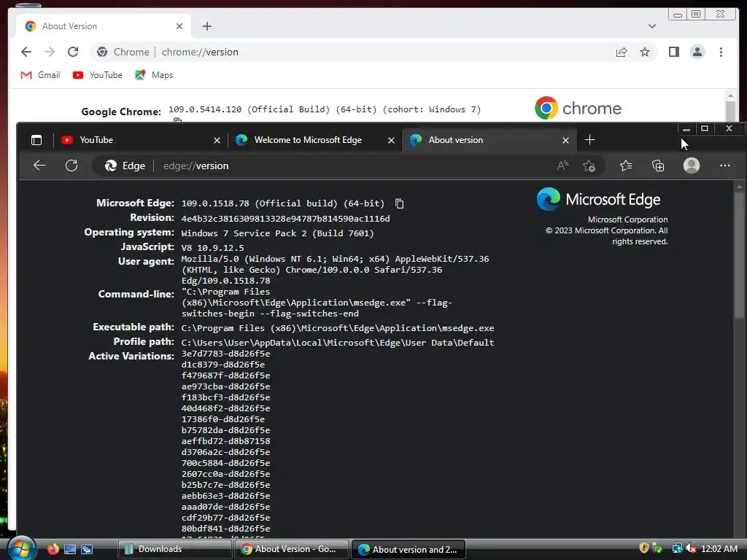Click variation 3e7d7783-d8d26f5e
747x560 pixels.
(x=225, y=354)
